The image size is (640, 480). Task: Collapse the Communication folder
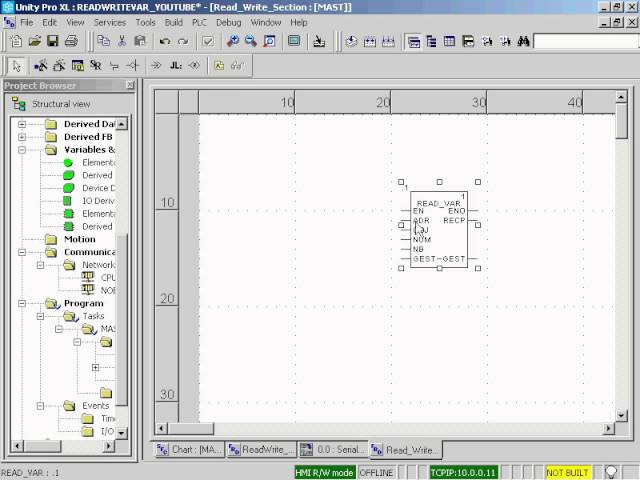(22, 252)
